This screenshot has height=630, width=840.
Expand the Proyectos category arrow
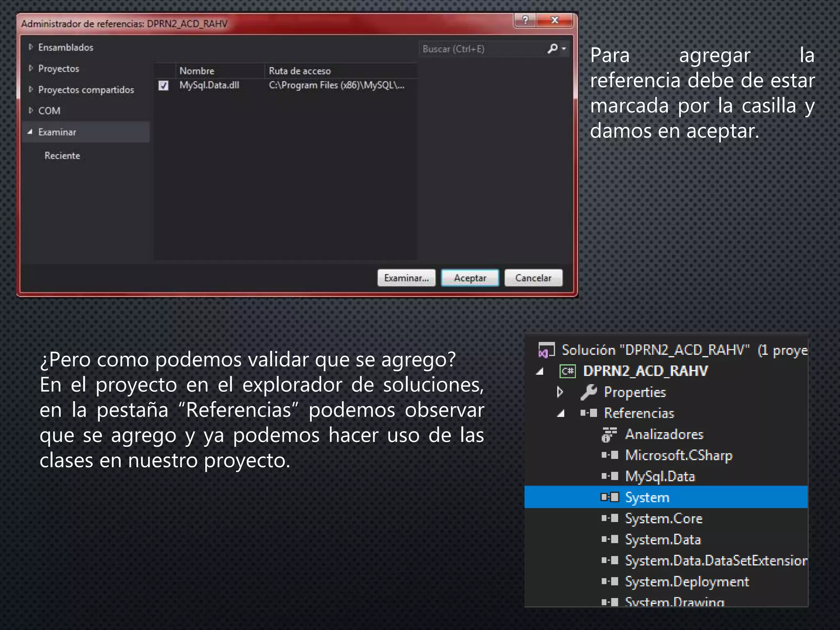tap(31, 68)
